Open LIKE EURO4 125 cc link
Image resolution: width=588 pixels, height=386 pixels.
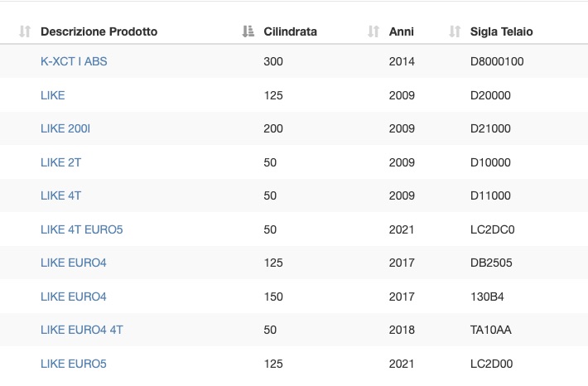[74, 263]
